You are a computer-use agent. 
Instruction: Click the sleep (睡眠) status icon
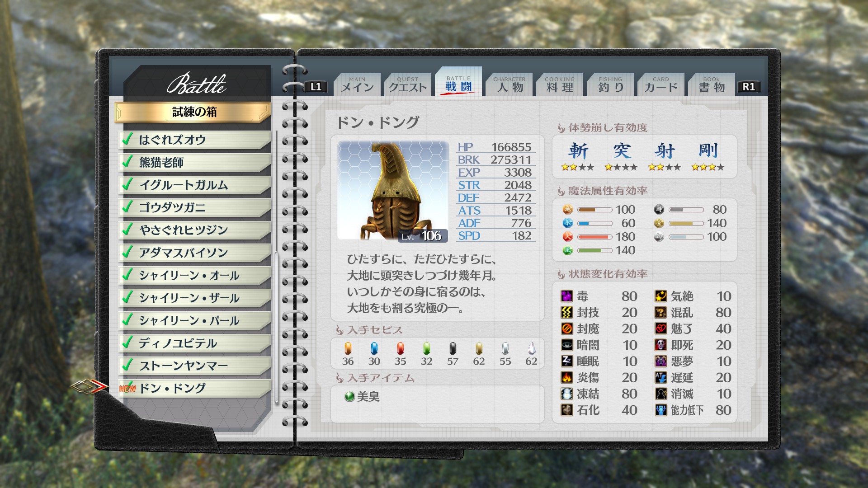(566, 361)
